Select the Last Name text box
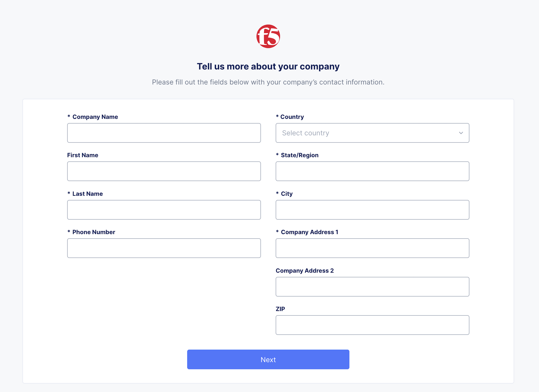The height and width of the screenshot is (392, 539). point(164,210)
